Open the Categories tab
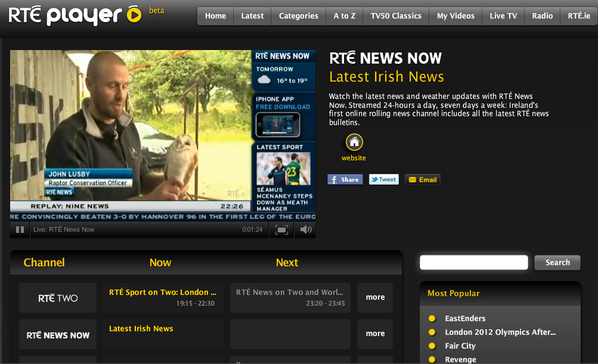 (299, 16)
